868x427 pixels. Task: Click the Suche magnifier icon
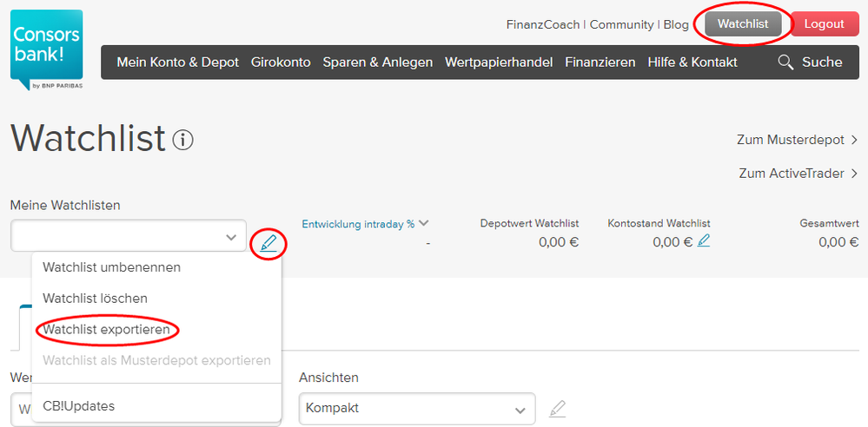coord(785,62)
